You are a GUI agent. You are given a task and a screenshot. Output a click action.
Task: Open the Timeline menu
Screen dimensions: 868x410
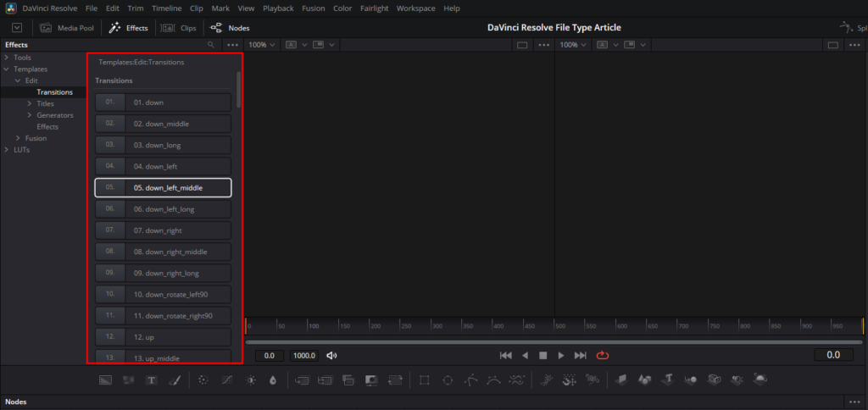point(167,8)
